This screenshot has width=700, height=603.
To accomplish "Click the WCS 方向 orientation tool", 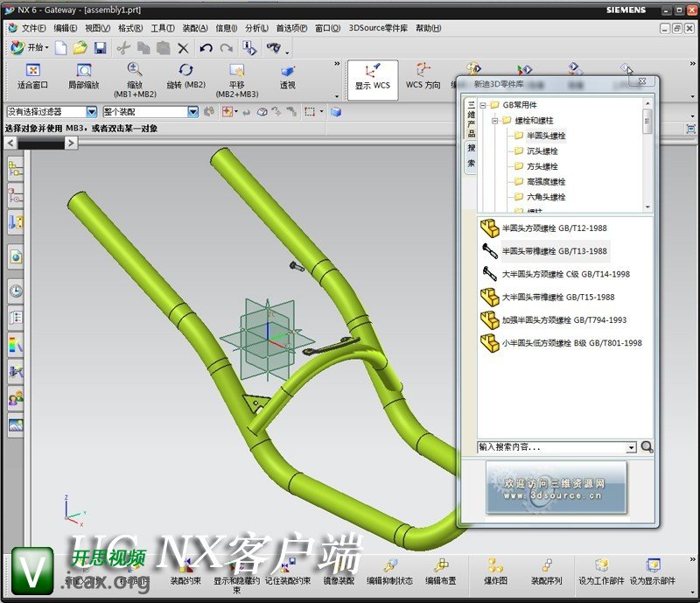I will (x=423, y=76).
